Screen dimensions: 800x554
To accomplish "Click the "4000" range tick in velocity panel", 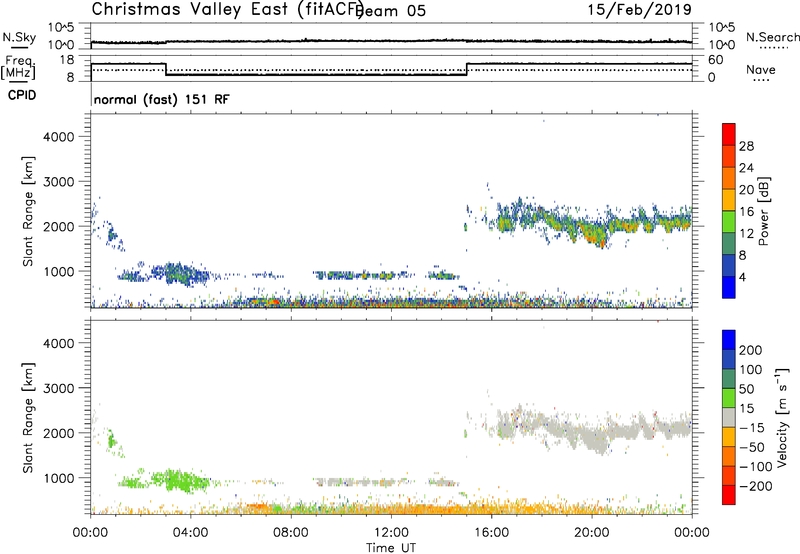I will click(x=59, y=343).
